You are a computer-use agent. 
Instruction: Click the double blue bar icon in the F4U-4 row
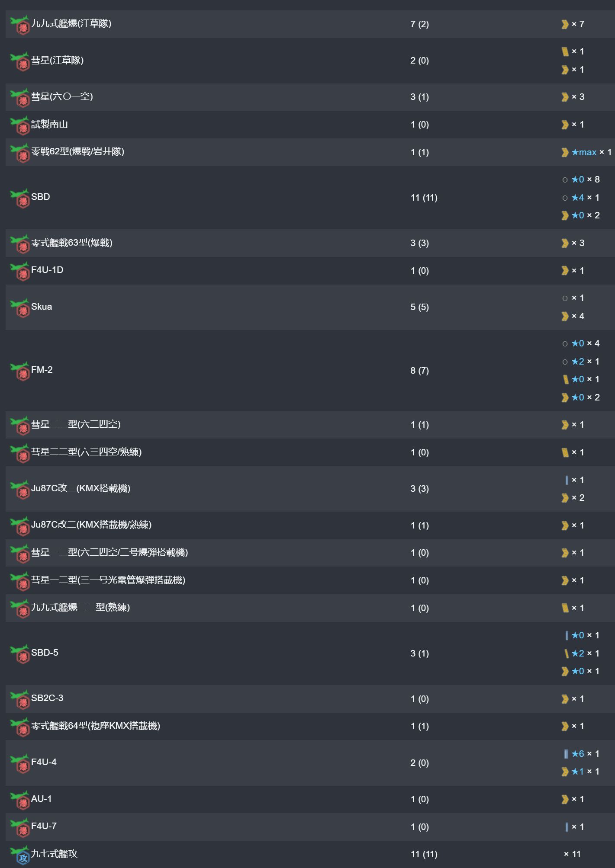566,754
